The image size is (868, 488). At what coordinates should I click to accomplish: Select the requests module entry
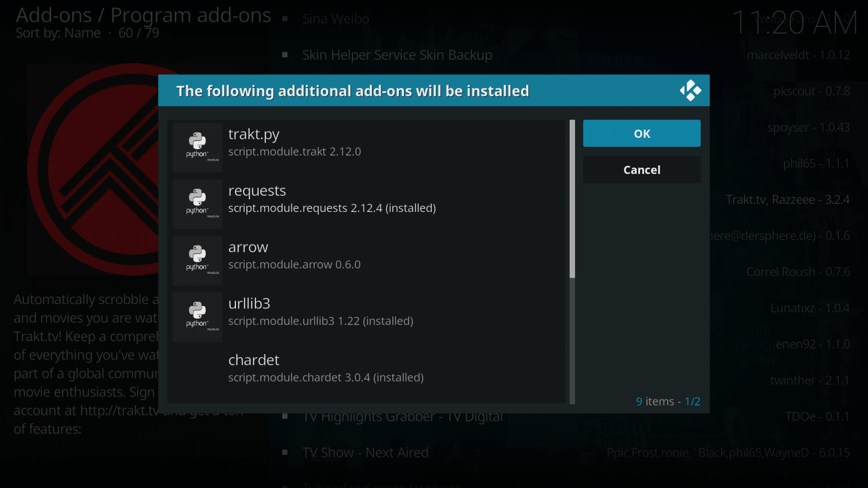(366, 204)
